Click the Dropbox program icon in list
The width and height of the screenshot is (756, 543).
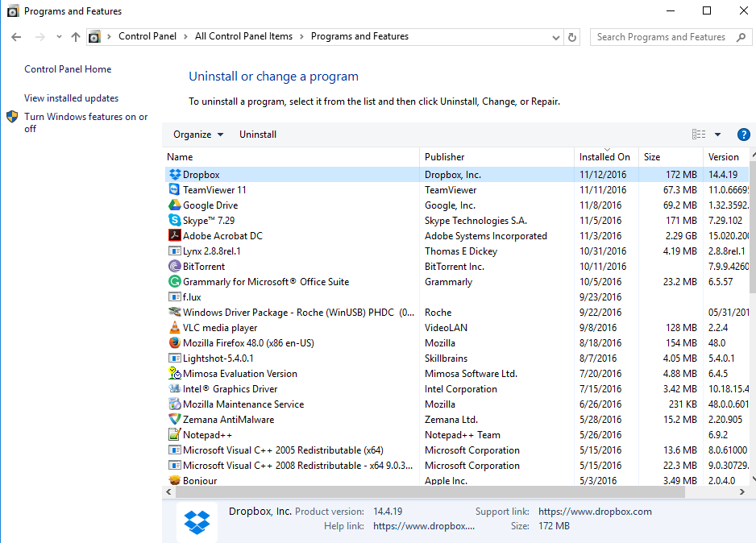pyautogui.click(x=175, y=174)
